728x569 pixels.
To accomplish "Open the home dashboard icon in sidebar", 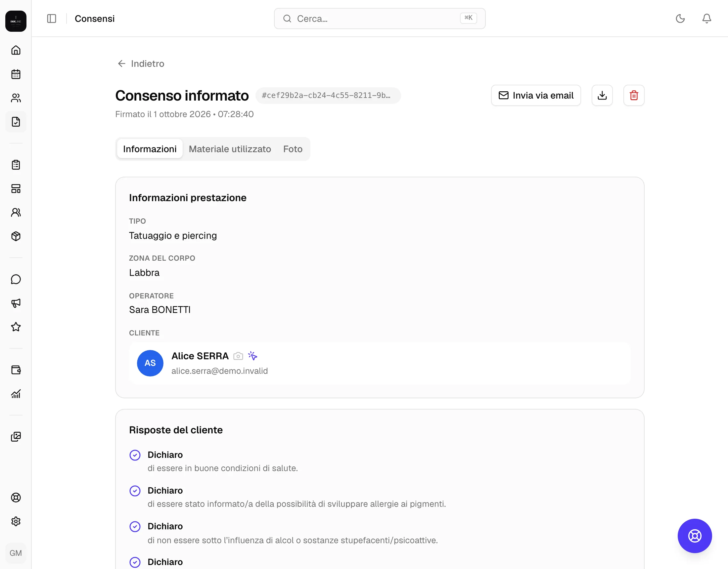I will point(16,50).
